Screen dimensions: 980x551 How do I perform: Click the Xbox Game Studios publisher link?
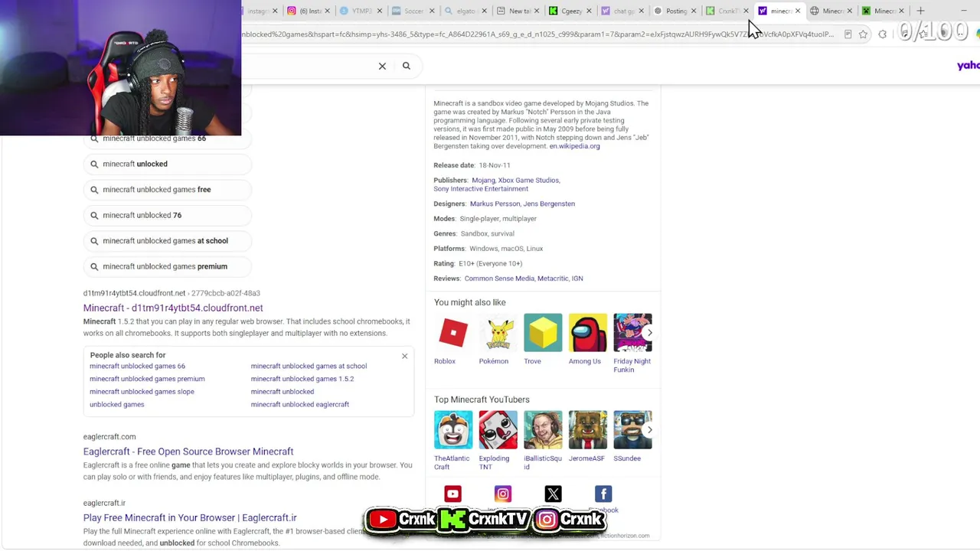(528, 181)
